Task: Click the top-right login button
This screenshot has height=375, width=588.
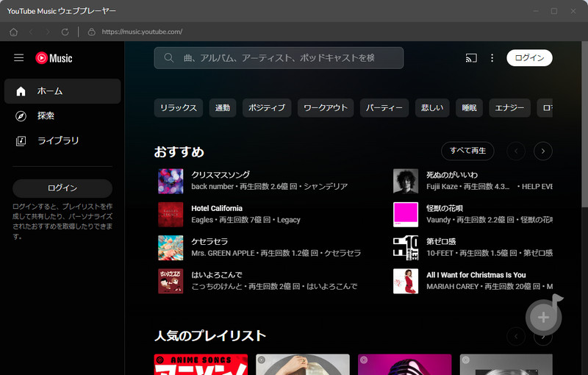Action: click(529, 58)
